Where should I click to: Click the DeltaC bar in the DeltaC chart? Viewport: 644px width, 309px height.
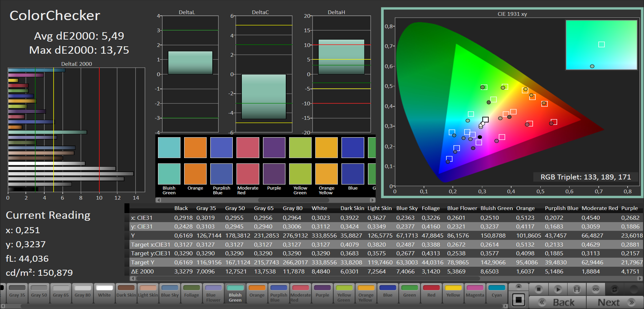pyautogui.click(x=264, y=97)
